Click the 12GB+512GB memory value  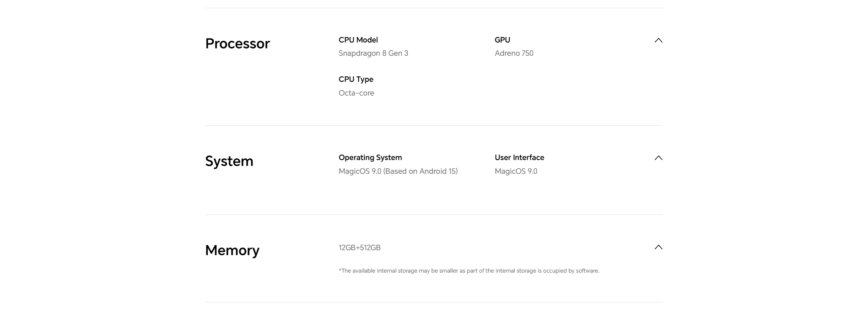tap(360, 247)
